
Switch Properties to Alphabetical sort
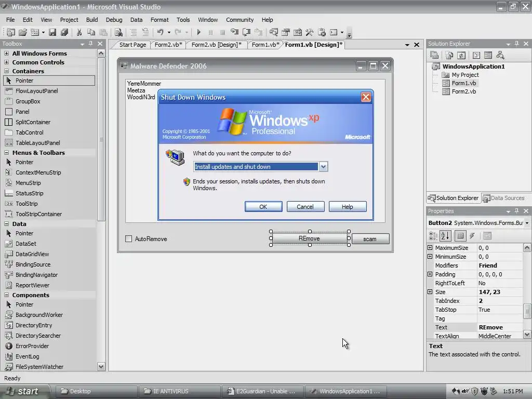(x=445, y=236)
